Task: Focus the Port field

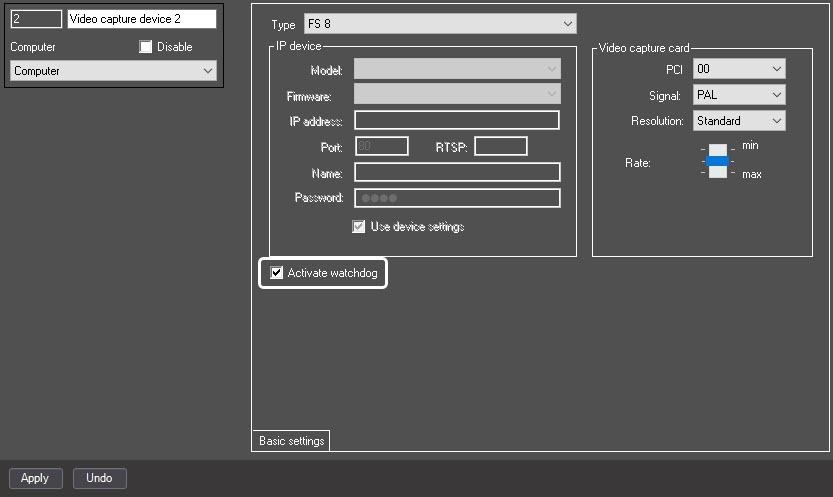Action: (x=381, y=146)
